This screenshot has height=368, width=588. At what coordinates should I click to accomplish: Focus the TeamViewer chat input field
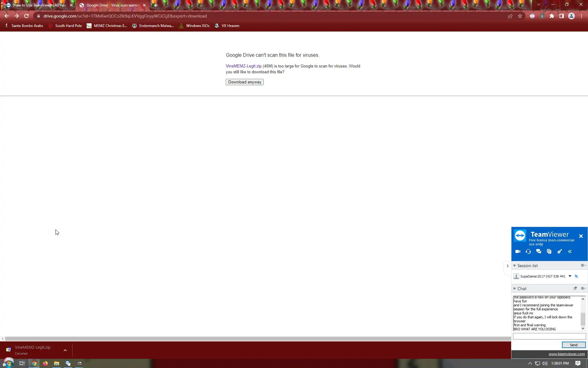[x=549, y=336]
